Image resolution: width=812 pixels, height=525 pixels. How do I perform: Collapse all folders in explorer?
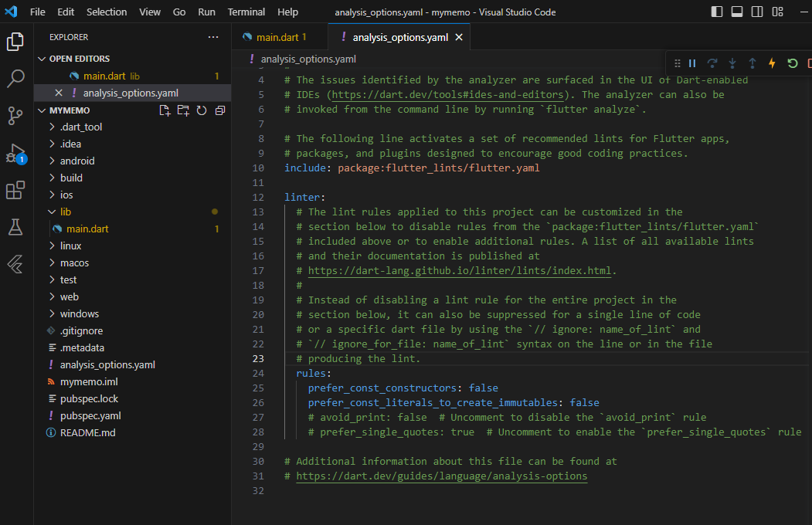(220, 110)
